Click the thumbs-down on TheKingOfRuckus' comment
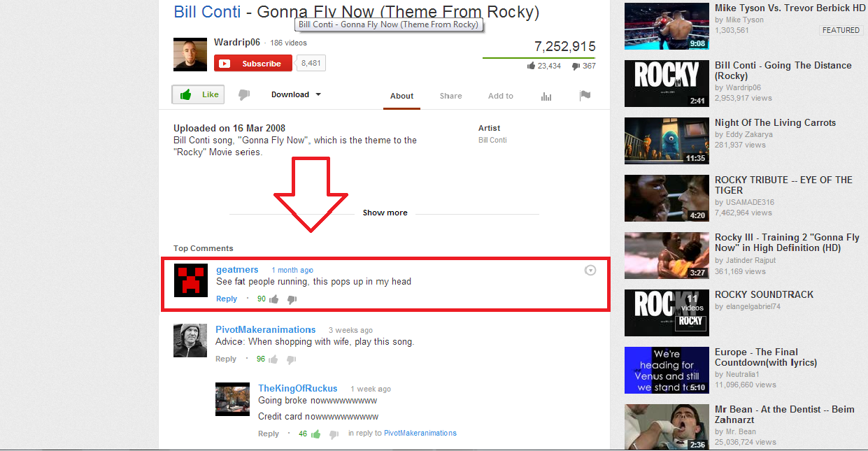The width and height of the screenshot is (868, 451). [x=334, y=434]
